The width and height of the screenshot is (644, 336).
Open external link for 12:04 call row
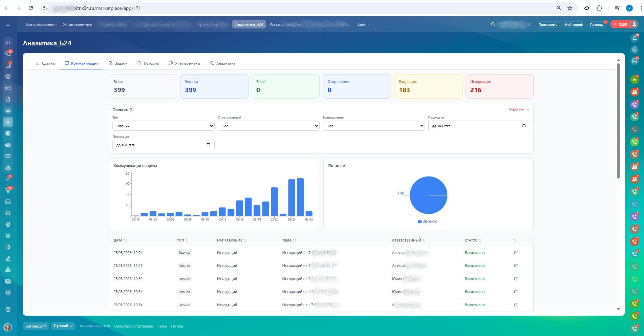point(516,253)
